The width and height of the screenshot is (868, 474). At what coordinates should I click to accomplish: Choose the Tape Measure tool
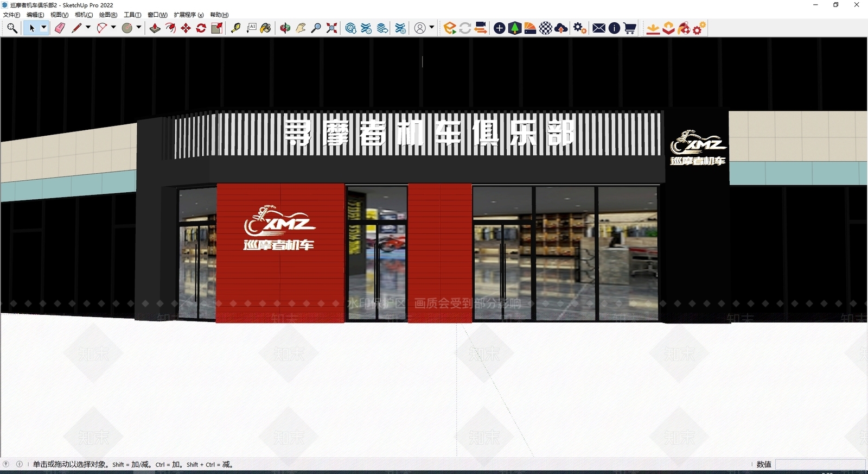tap(235, 28)
